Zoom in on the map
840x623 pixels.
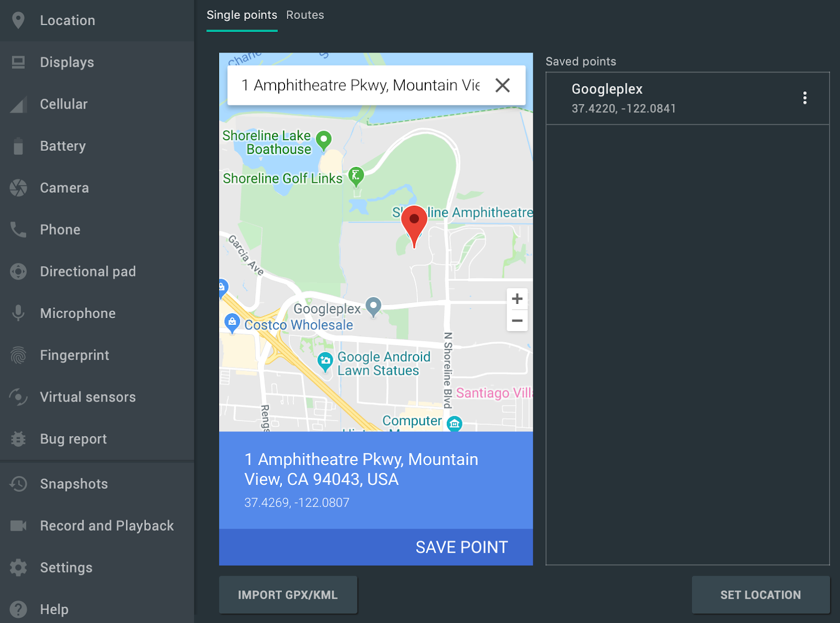(517, 299)
